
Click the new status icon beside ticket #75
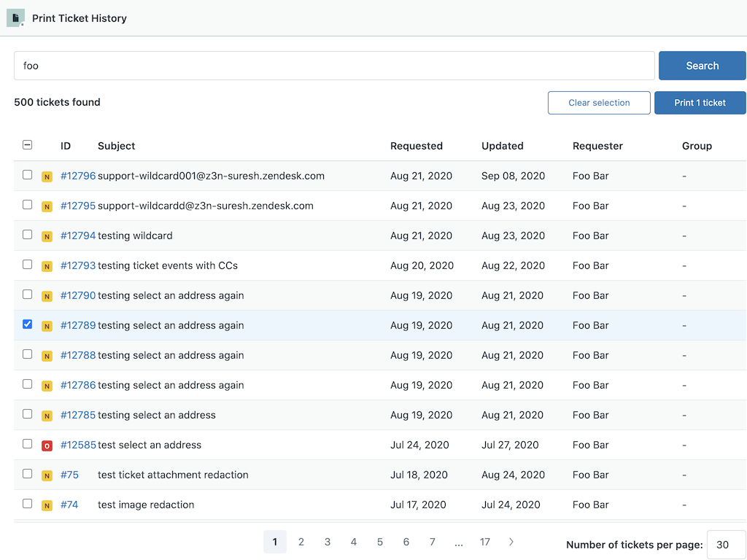click(47, 475)
